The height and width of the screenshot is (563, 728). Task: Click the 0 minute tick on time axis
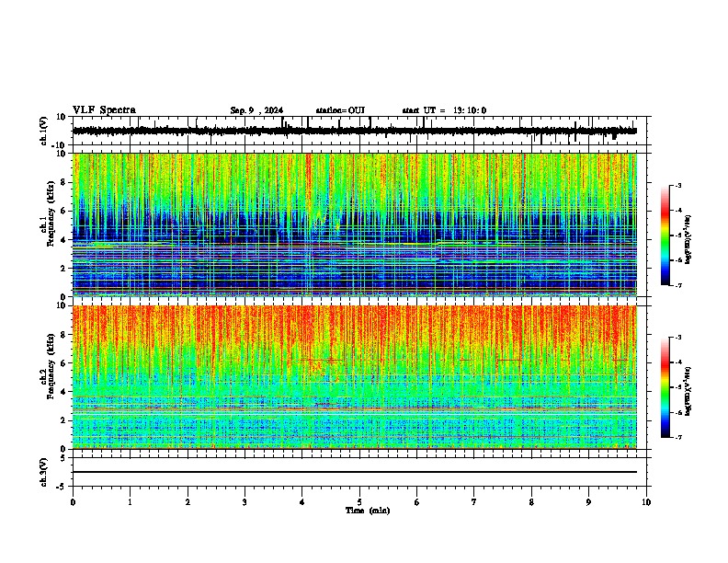tap(73, 502)
